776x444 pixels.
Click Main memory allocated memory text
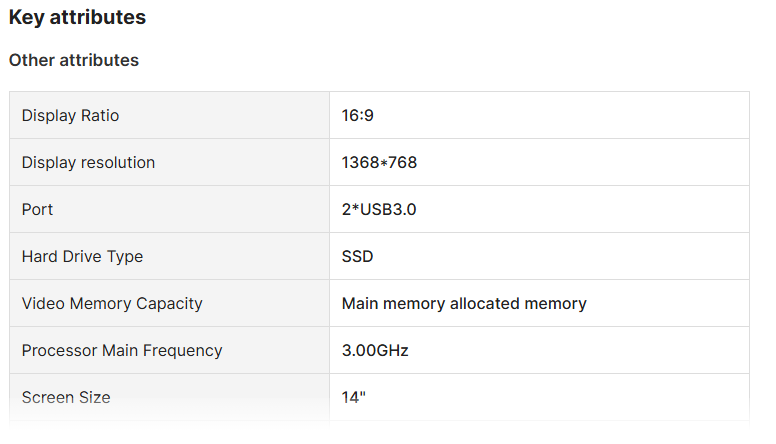(x=464, y=303)
